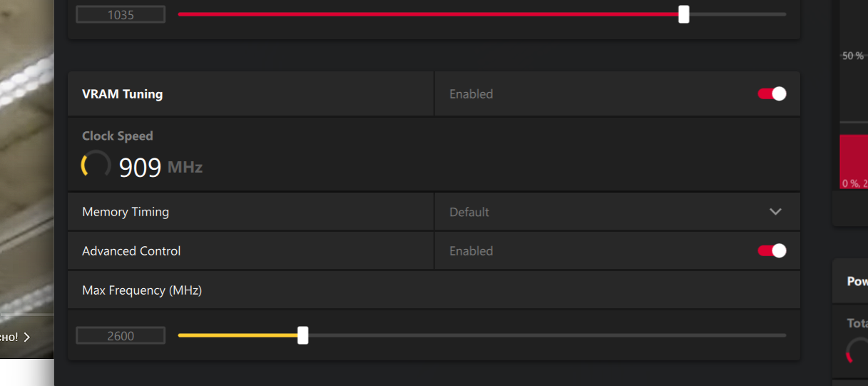This screenshot has height=386, width=868.
Task: Open the partially visible Power panel header
Action: click(857, 281)
